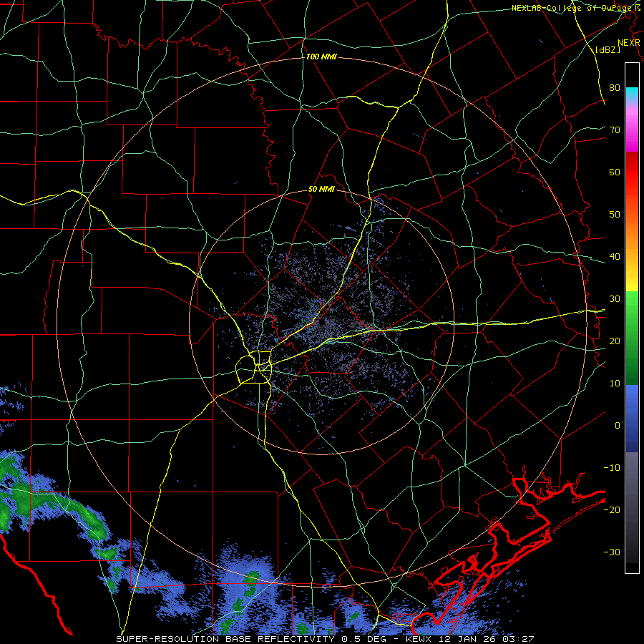
Task: Click the 50 value on the dBZ scale
Action: click(x=615, y=215)
